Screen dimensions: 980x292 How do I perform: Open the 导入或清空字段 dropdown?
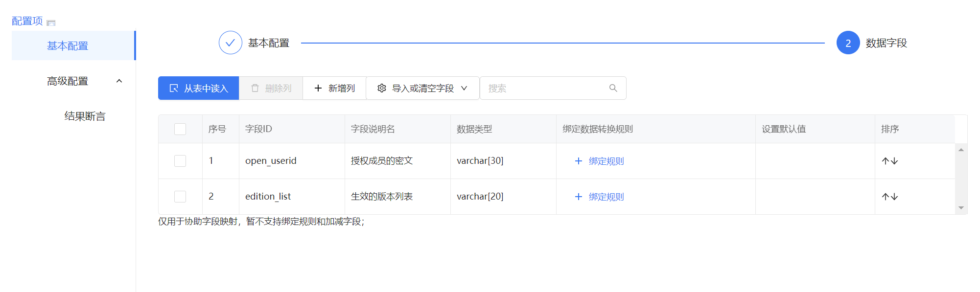click(422, 88)
